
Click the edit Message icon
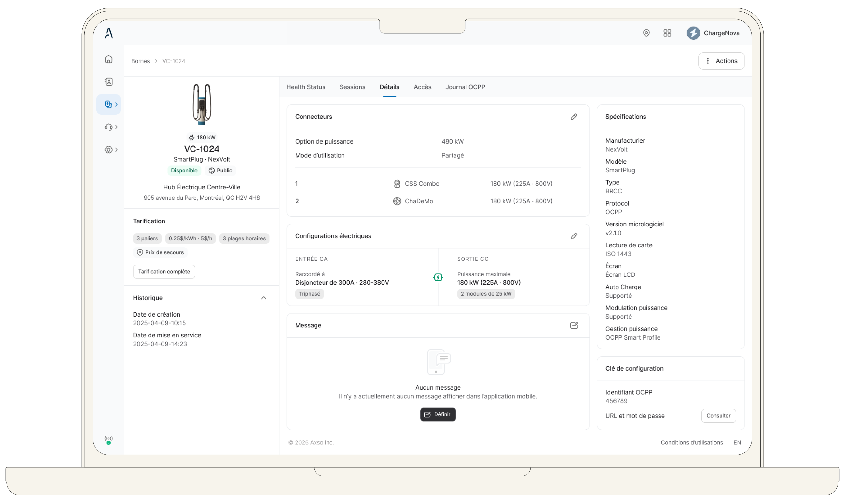(x=574, y=325)
